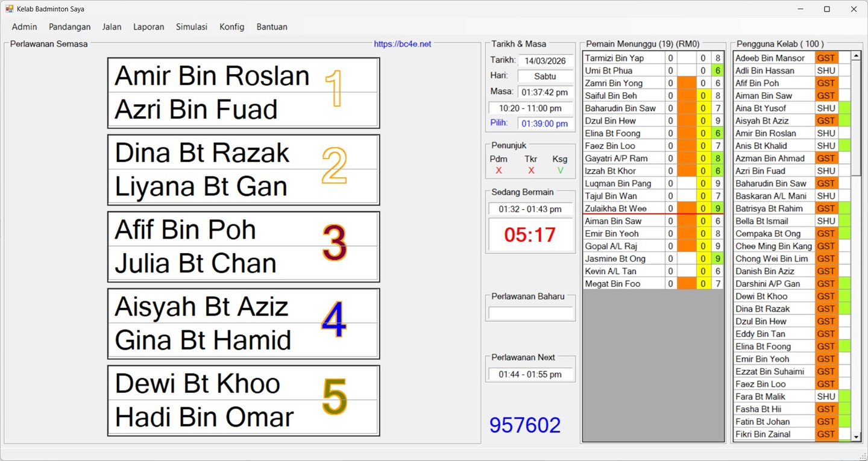Image resolution: width=868 pixels, height=461 pixels.
Task: Click the Pilih time field 01:39:00 pm
Action: 545,124
